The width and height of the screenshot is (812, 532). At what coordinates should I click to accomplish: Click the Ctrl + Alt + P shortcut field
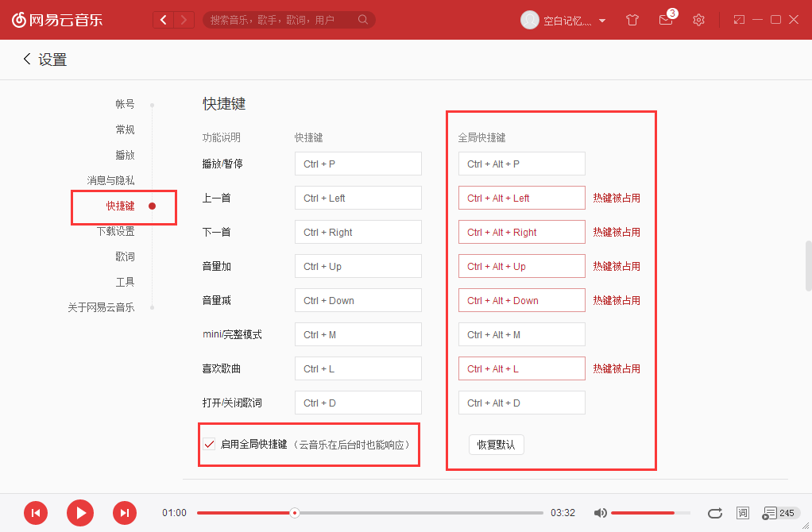coord(521,163)
